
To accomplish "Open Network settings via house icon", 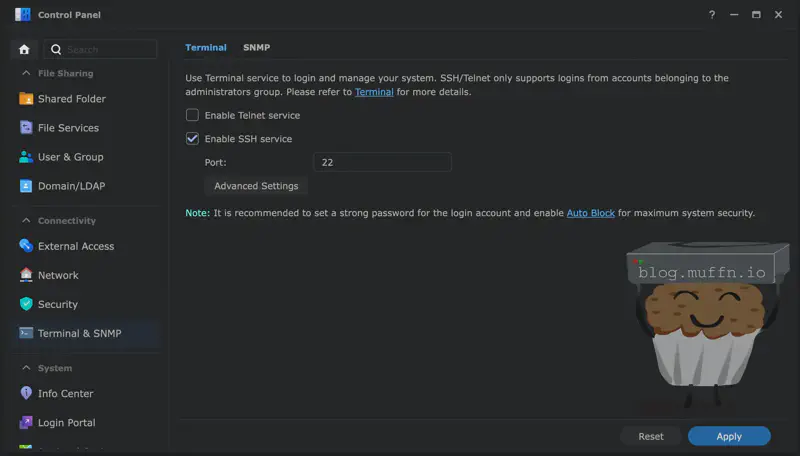I will pyautogui.click(x=26, y=275).
